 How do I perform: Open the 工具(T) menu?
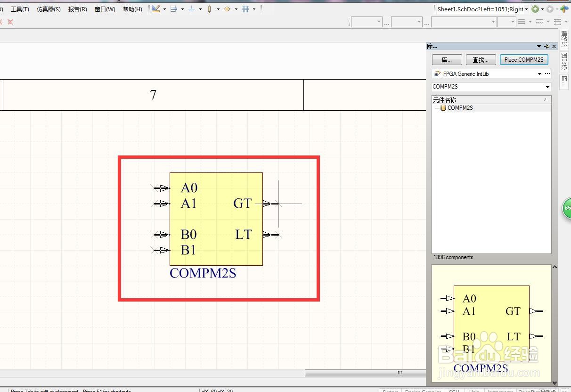19,9
